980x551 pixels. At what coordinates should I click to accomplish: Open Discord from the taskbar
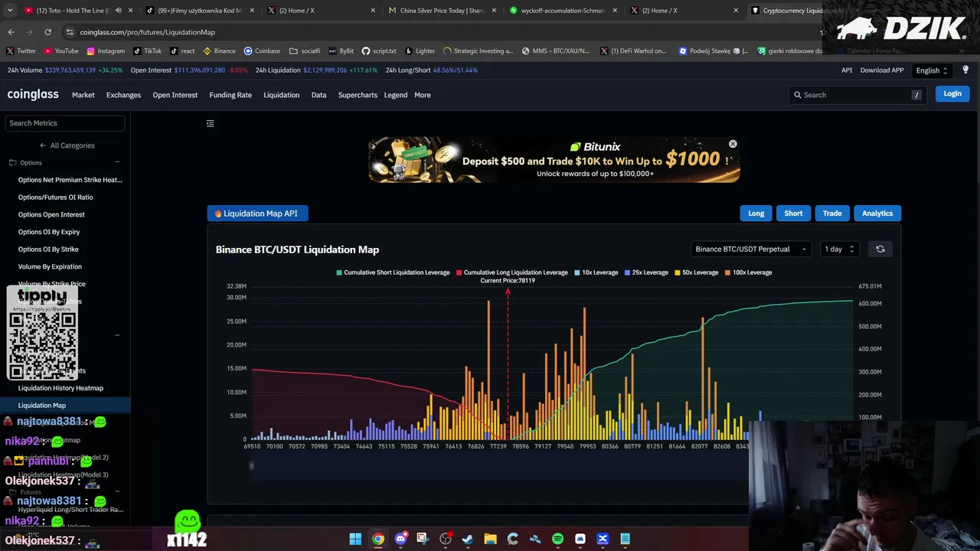tap(400, 539)
